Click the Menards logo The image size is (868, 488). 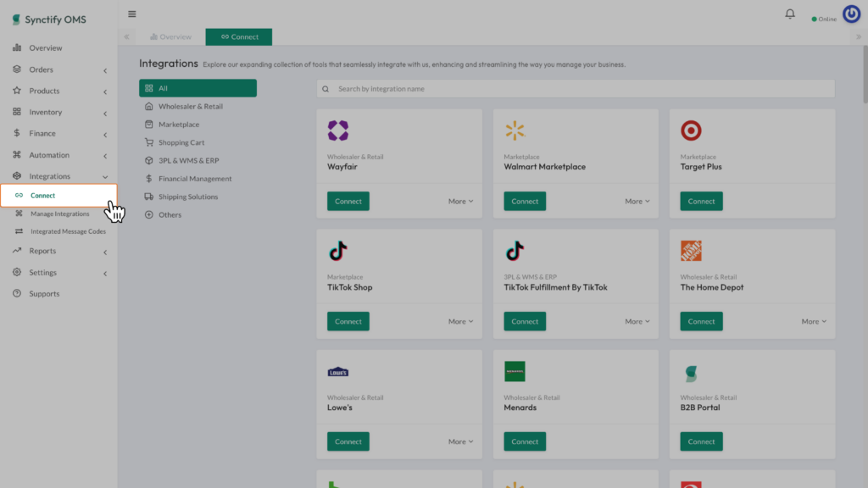tap(515, 371)
